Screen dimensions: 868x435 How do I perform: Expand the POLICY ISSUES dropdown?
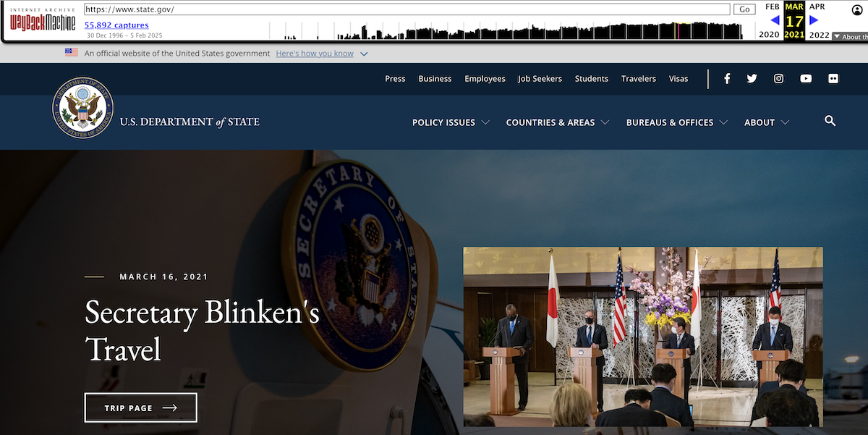pyautogui.click(x=450, y=122)
